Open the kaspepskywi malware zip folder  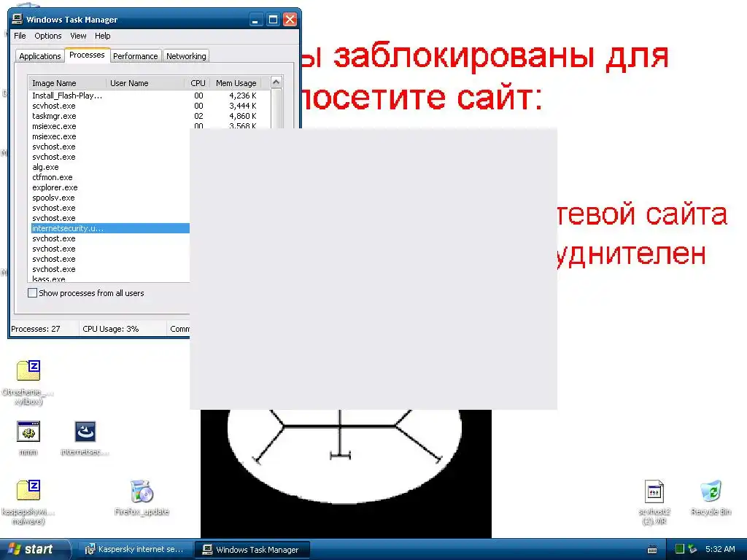28,490
